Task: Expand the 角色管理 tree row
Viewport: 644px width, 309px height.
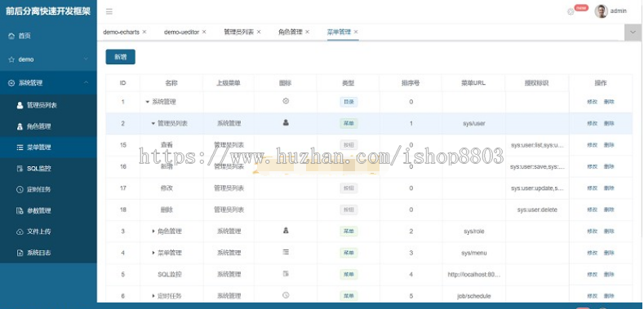Action: click(153, 232)
